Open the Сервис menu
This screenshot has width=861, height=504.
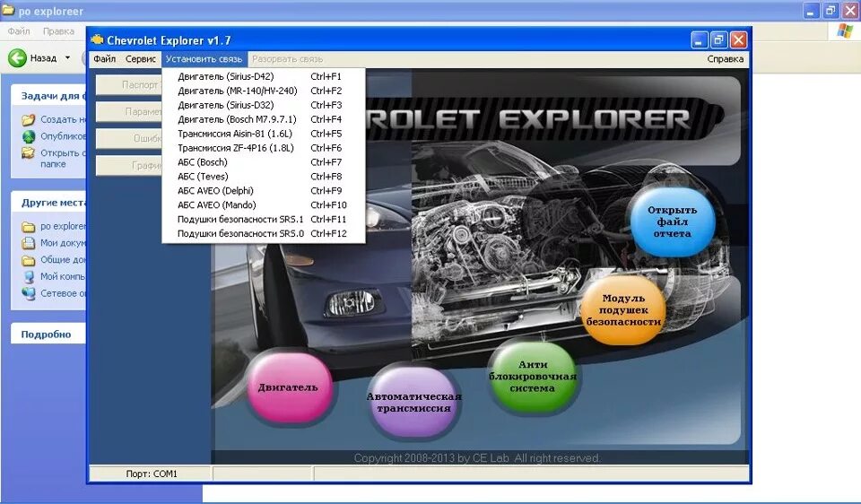tap(141, 59)
